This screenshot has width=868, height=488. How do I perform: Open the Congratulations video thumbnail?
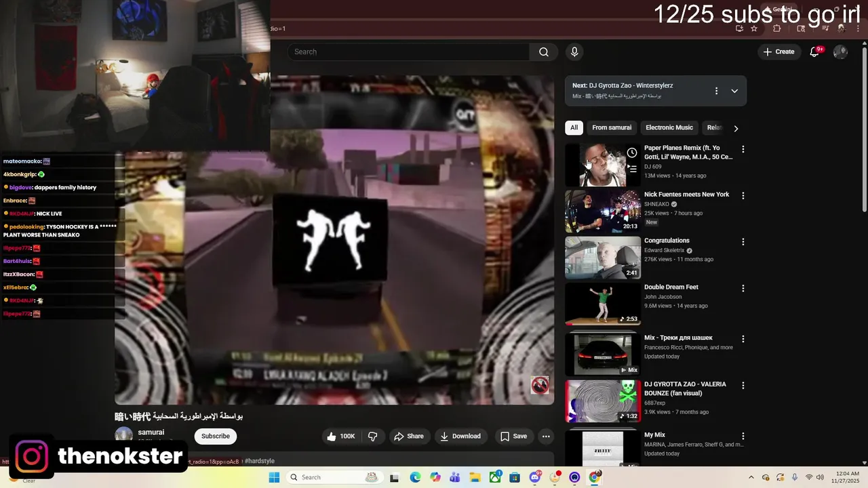pos(603,258)
